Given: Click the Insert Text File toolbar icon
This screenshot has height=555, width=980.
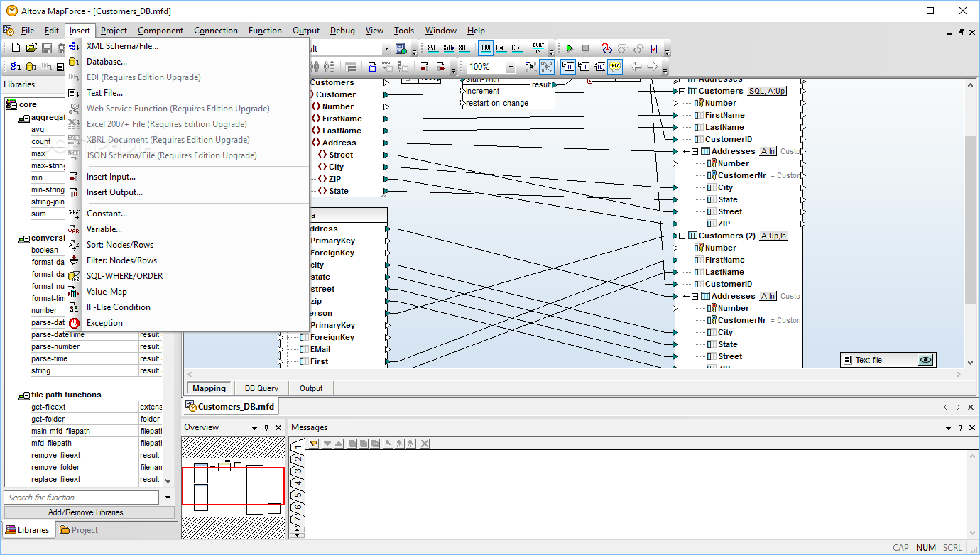Looking at the screenshot, I should tap(60, 67).
